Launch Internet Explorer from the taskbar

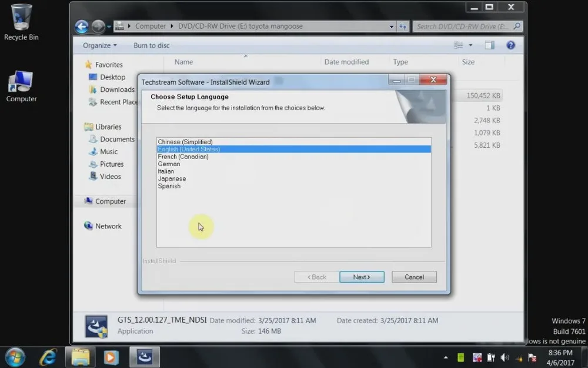48,357
